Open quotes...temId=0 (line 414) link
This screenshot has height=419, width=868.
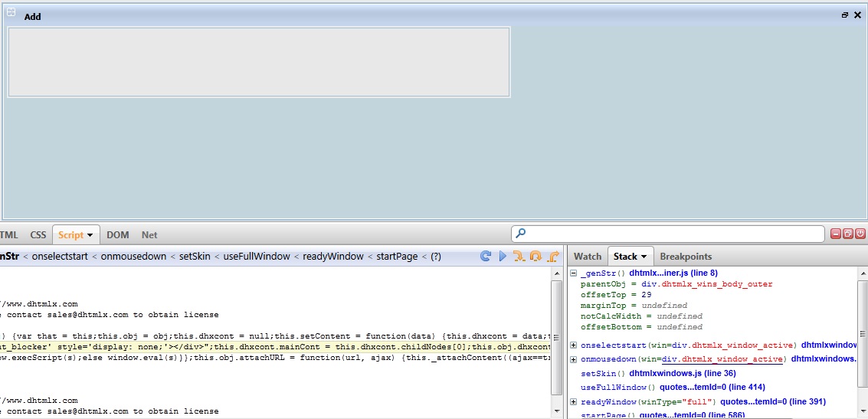coord(712,388)
